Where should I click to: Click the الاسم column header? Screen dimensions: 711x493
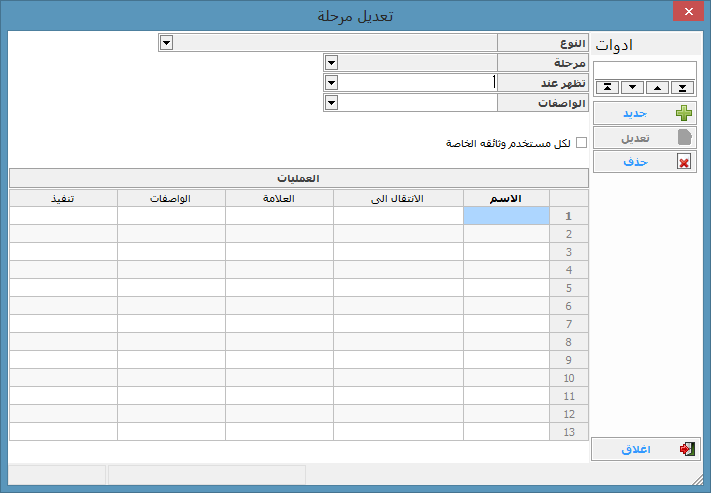(x=507, y=198)
